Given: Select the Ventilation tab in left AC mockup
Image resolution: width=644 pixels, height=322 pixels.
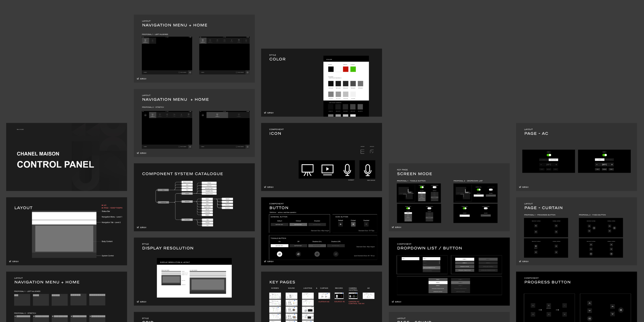Looking at the screenshot, I should click(553, 160).
